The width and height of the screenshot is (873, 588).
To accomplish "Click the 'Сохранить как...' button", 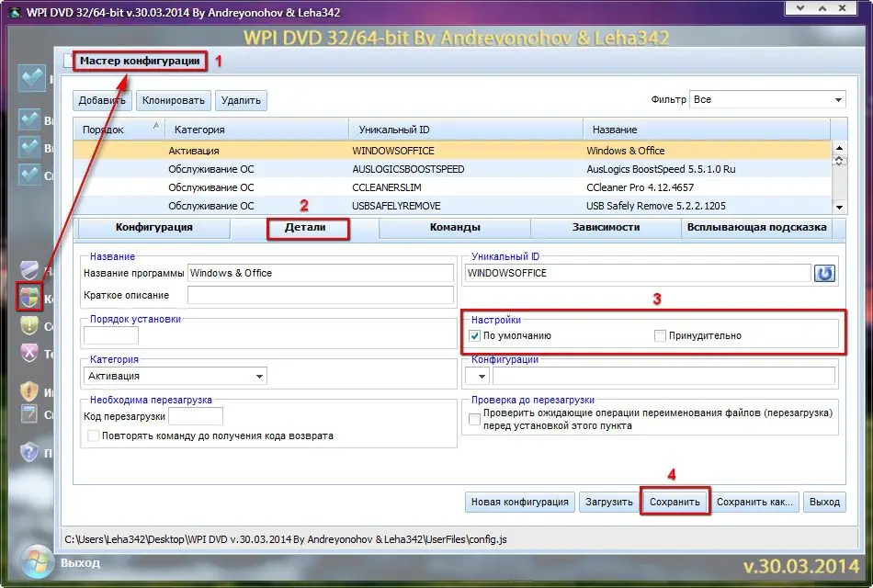I will point(754,502).
